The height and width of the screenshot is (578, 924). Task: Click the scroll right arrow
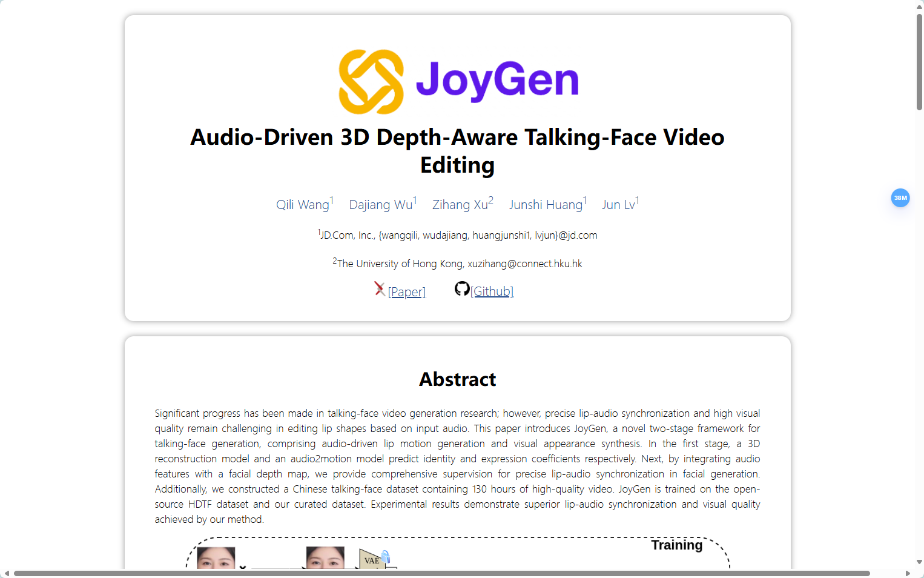(x=908, y=573)
